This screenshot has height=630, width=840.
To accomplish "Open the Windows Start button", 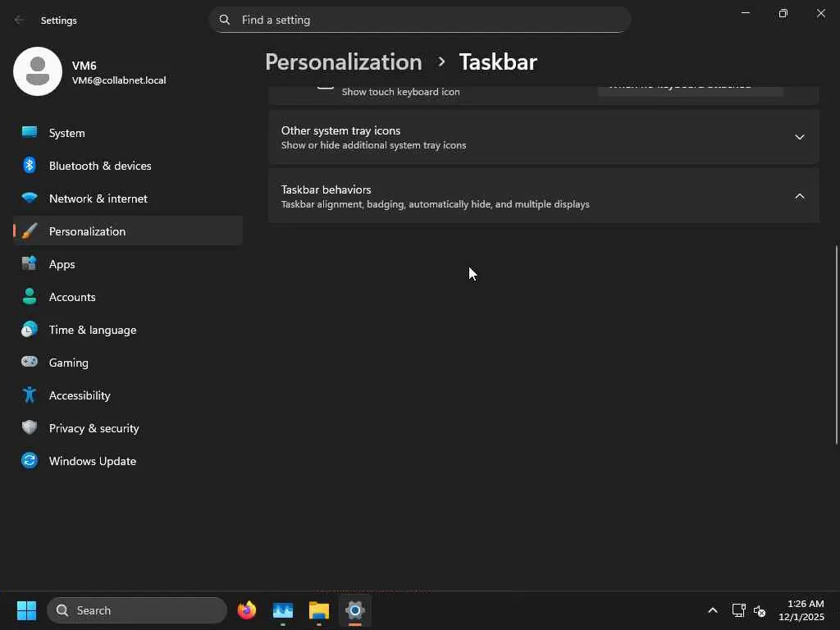I will [x=26, y=610].
